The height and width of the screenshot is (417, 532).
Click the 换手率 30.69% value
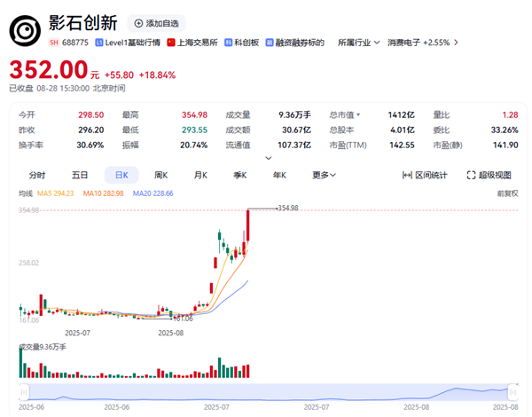point(90,145)
